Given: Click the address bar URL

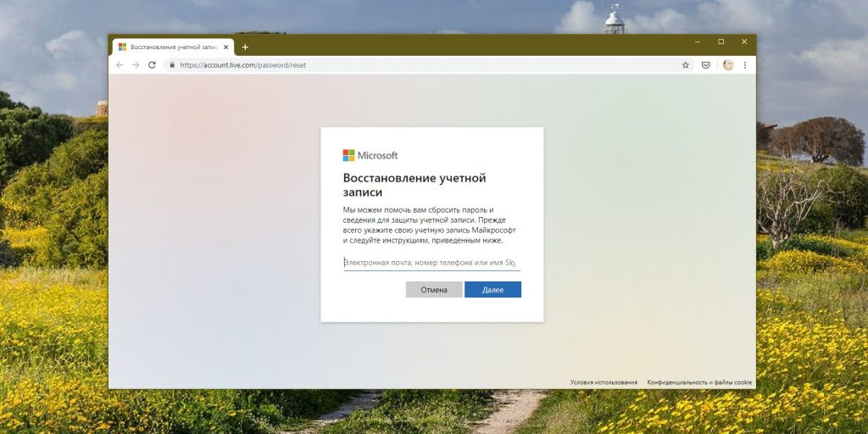Looking at the screenshot, I should (x=243, y=64).
